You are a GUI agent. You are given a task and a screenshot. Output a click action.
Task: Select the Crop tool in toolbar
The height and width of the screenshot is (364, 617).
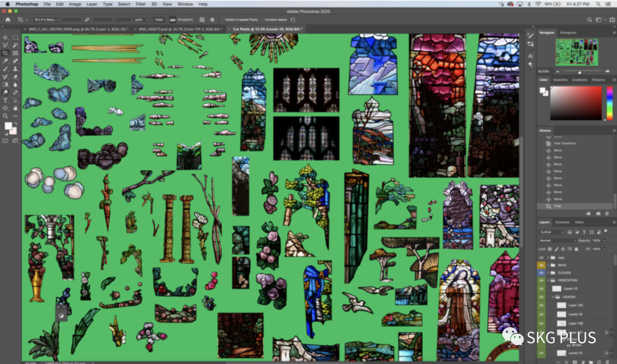point(6,53)
